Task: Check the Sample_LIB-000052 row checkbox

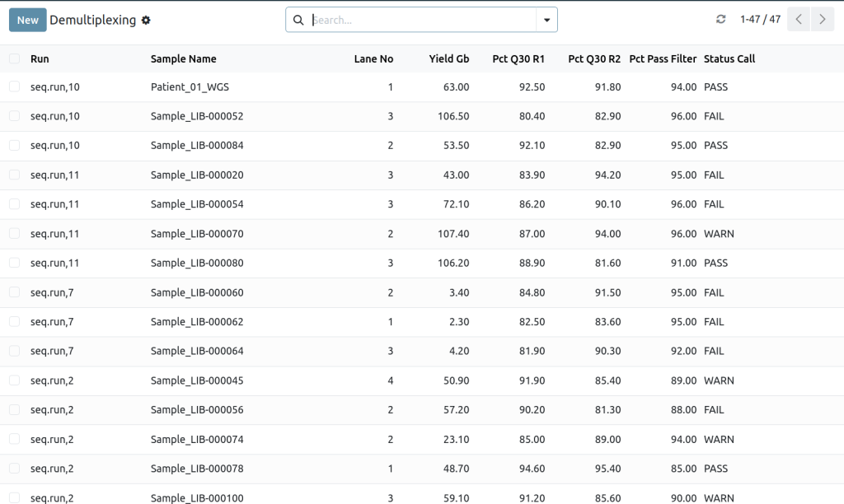Action: 13,116
